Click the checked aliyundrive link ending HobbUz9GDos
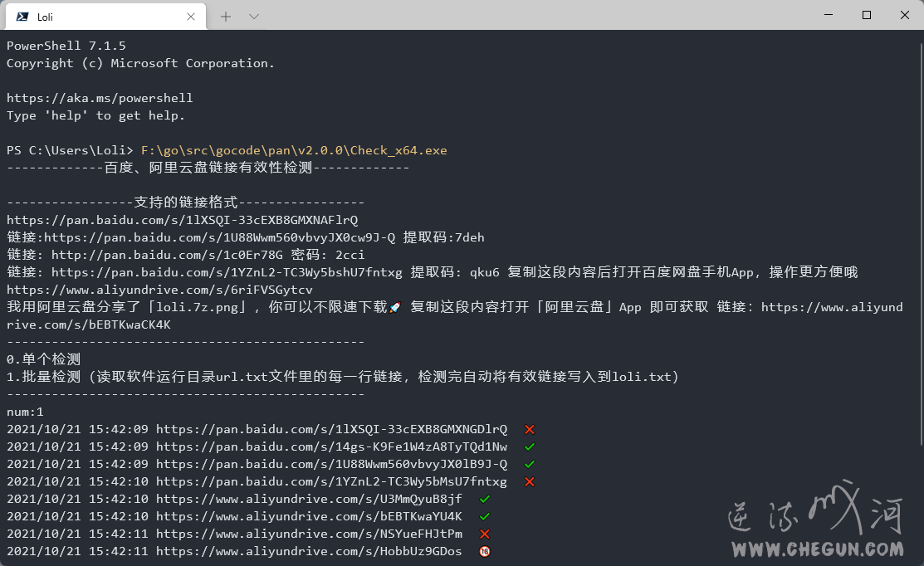924x566 pixels. point(310,551)
